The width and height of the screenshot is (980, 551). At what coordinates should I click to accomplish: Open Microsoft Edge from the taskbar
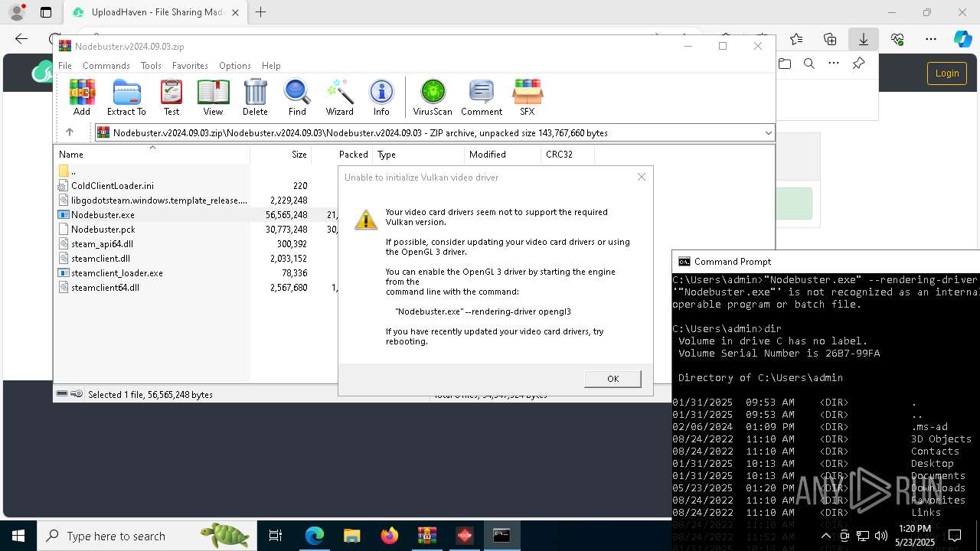(x=315, y=536)
